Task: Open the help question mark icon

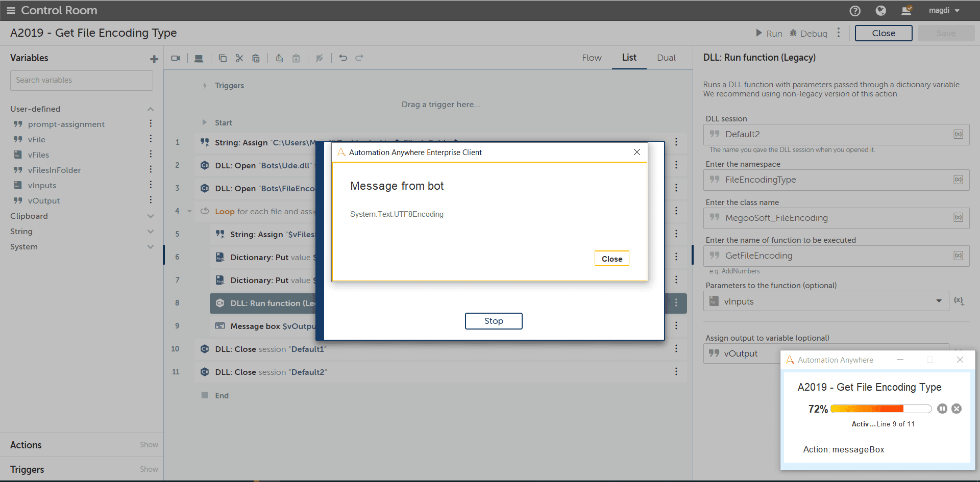Action: tap(855, 11)
